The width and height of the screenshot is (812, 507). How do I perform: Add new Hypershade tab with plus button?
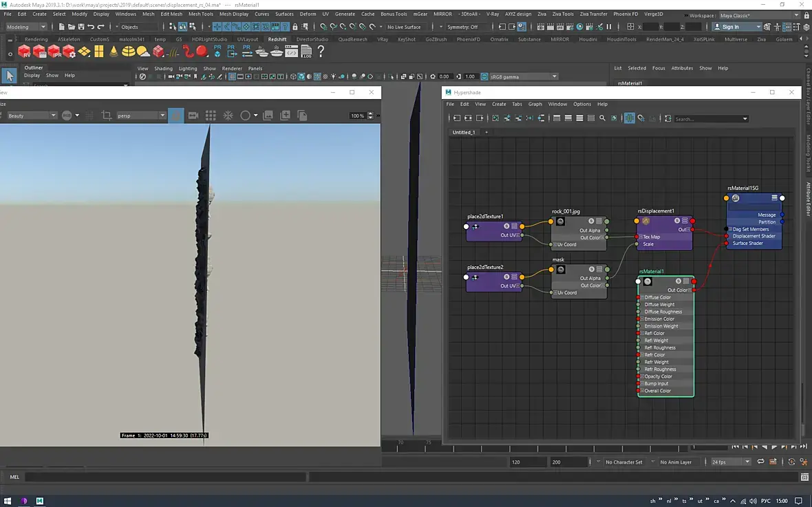(x=487, y=132)
